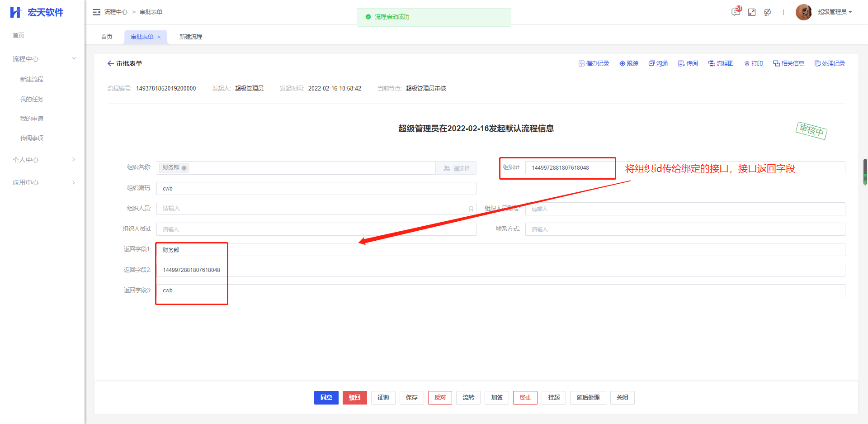The width and height of the screenshot is (868, 424).
Task: Click the 传阅 circulate action
Action: (688, 64)
